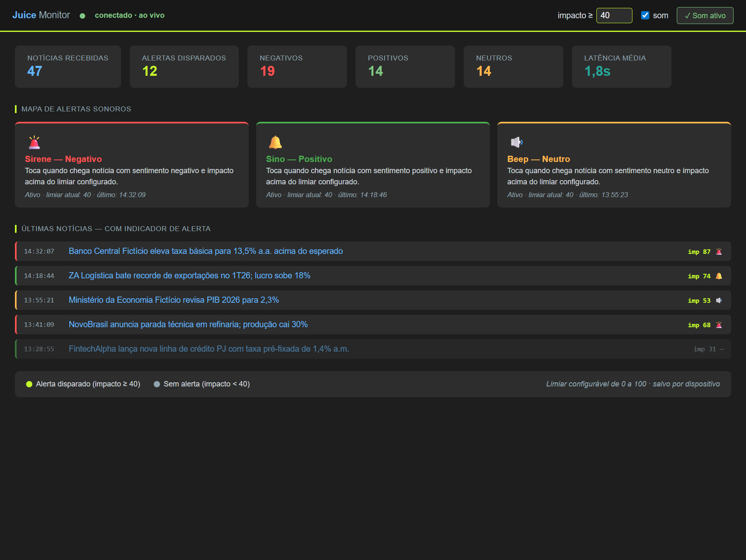The height and width of the screenshot is (560, 746).
Task: Toggle the som checkbox
Action: [x=645, y=15]
